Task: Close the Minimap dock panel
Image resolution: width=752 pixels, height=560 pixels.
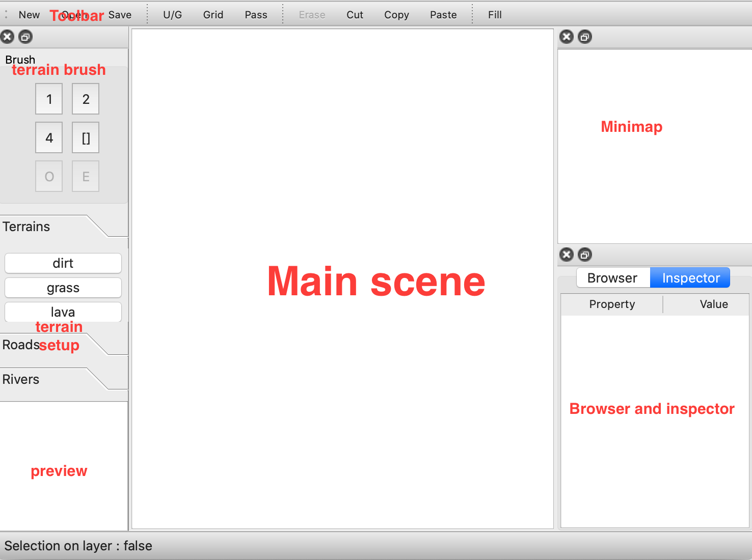Action: (x=567, y=37)
